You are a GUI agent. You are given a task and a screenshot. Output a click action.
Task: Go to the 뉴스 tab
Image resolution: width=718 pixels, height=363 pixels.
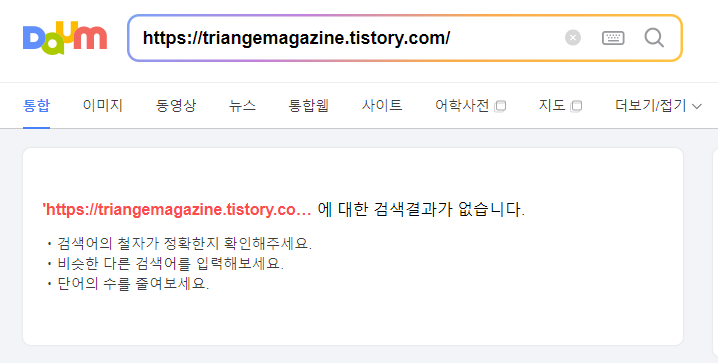pyautogui.click(x=242, y=106)
